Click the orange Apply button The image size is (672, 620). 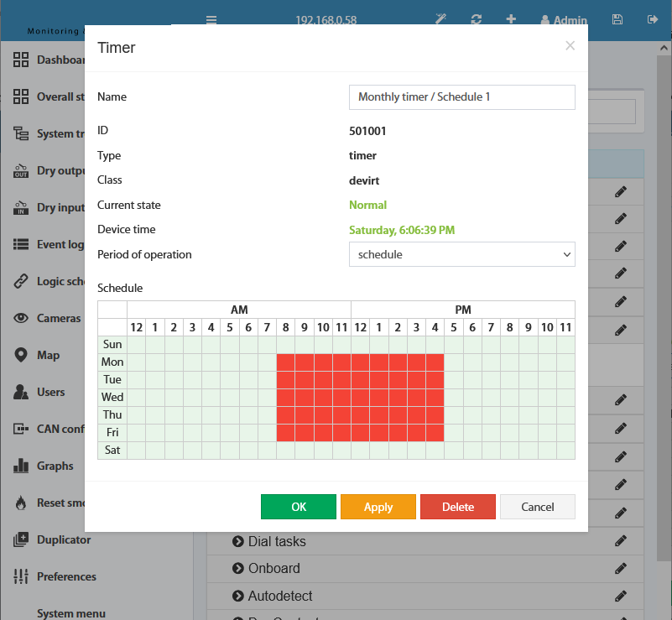click(378, 507)
